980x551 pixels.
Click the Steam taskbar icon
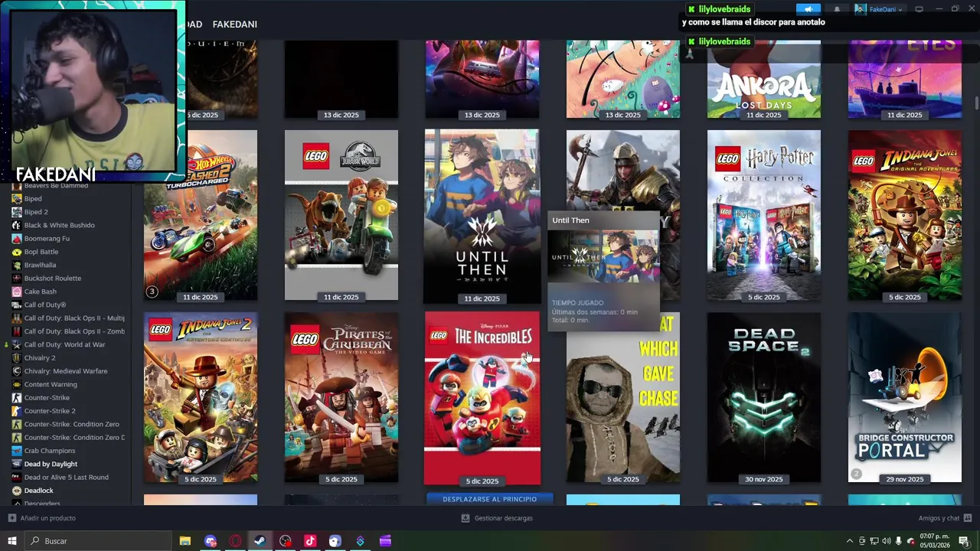(260, 541)
